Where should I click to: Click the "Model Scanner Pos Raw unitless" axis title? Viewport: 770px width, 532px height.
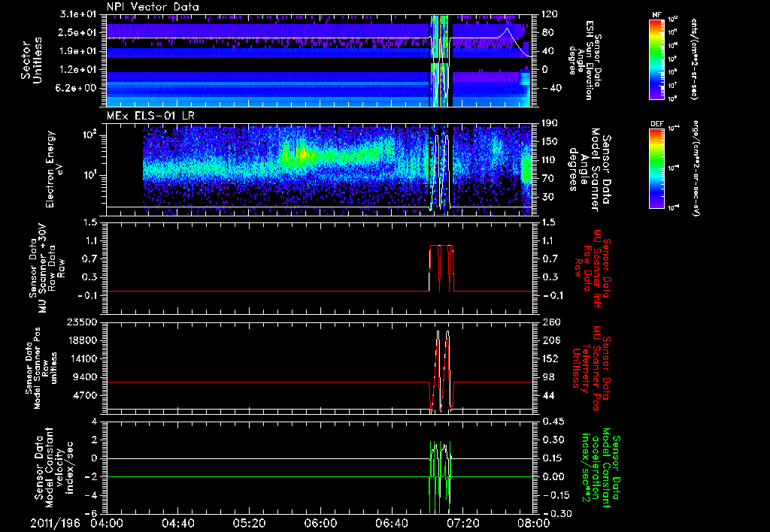point(42,368)
